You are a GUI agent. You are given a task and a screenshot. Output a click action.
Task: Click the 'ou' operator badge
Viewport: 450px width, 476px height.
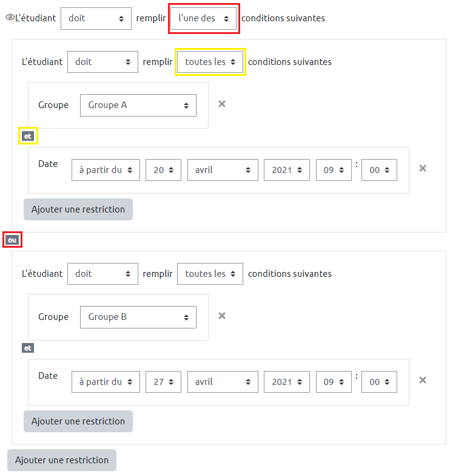tap(12, 240)
